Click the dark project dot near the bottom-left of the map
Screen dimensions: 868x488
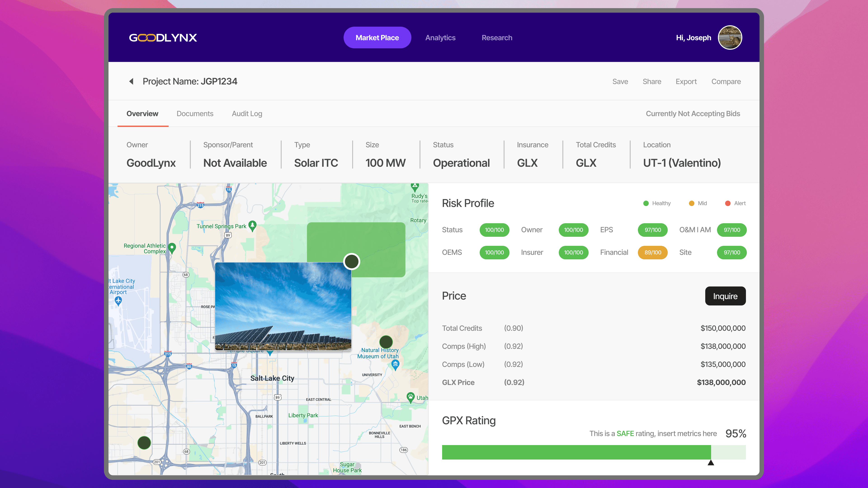pyautogui.click(x=144, y=443)
